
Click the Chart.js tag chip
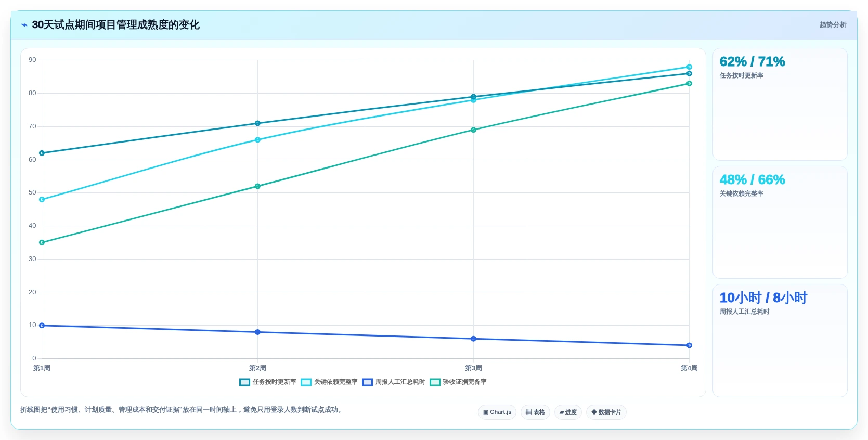click(497, 412)
